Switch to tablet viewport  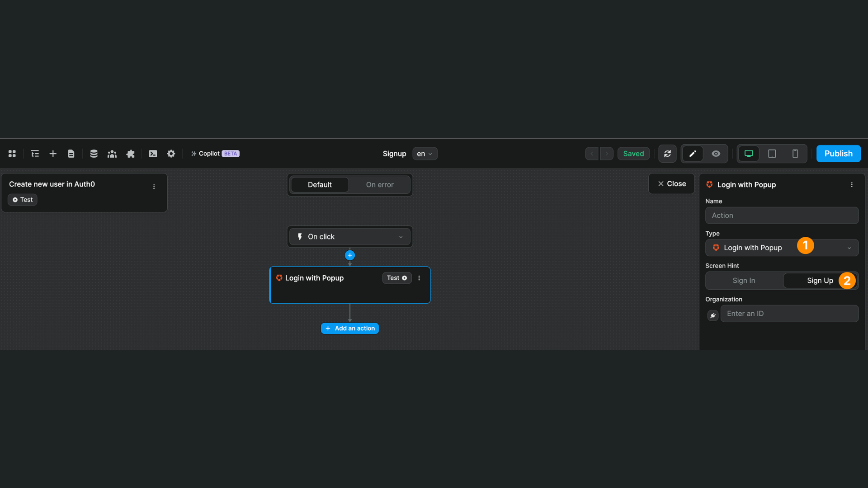[772, 154]
